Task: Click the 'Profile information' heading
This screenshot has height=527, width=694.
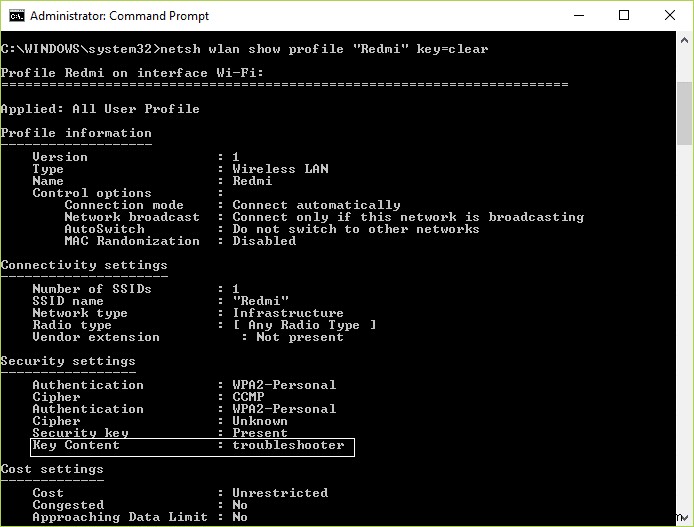Action: point(76,133)
